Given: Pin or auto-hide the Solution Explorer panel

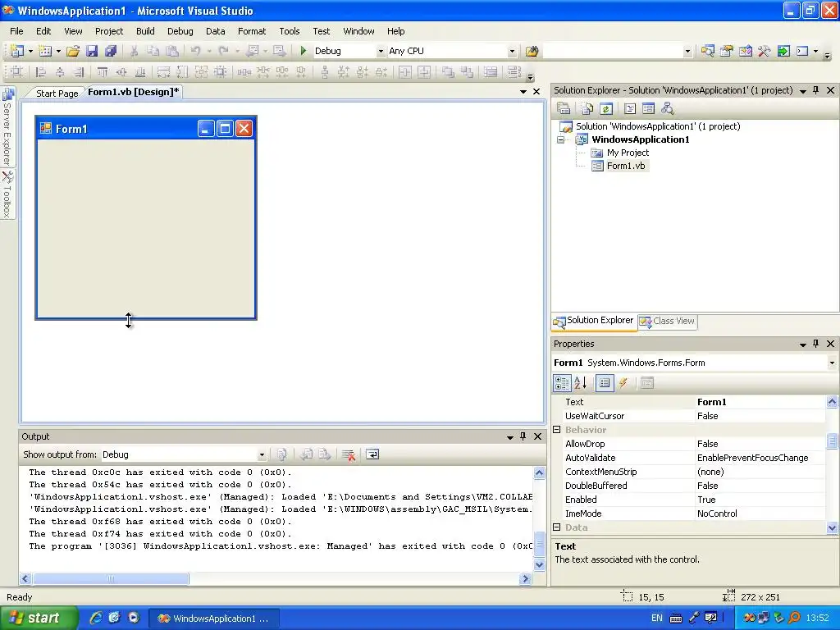Looking at the screenshot, I should [x=816, y=90].
